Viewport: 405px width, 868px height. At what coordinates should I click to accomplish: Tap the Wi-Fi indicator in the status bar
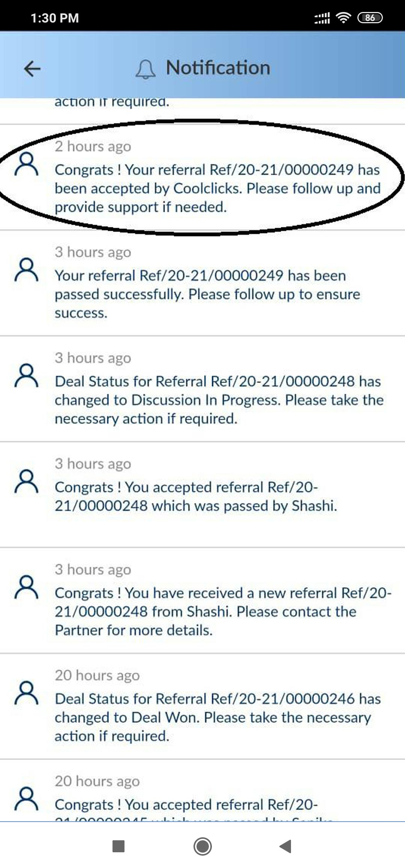pyautogui.click(x=343, y=17)
